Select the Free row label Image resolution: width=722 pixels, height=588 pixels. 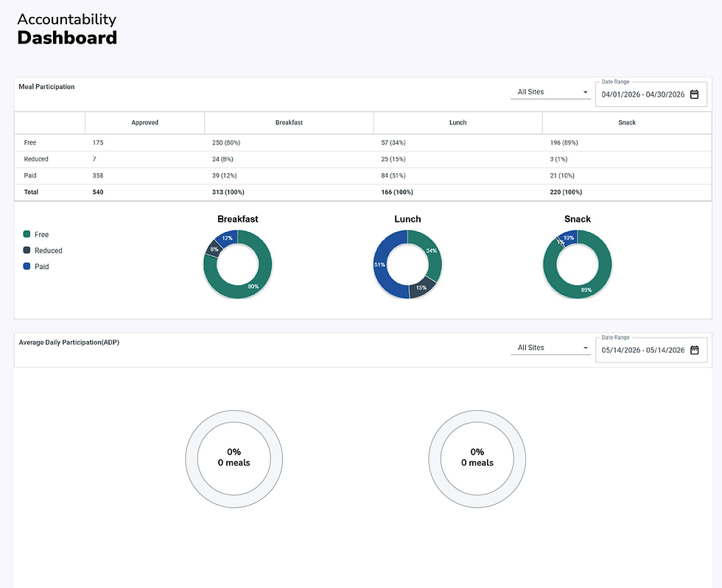point(30,143)
